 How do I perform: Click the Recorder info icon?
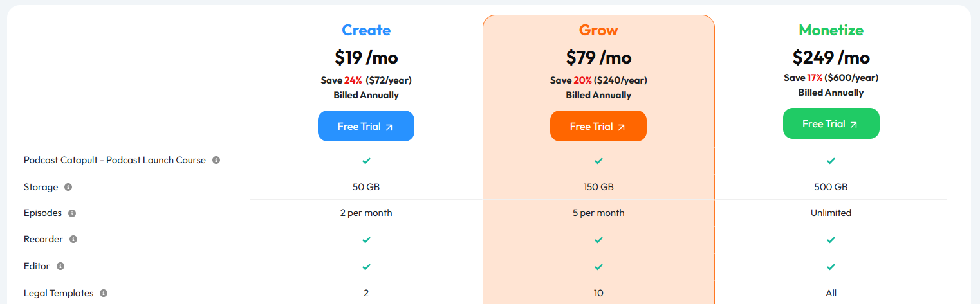click(x=73, y=239)
